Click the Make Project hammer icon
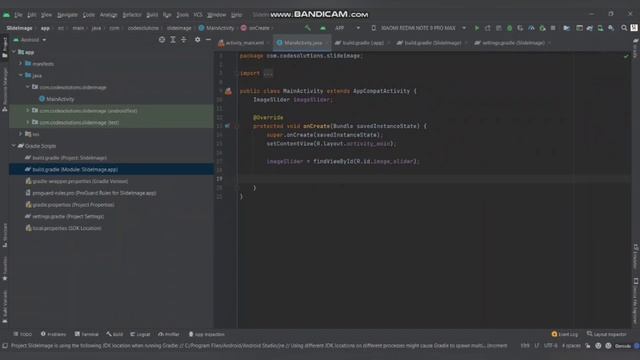This screenshot has height=360, width=640. (308, 28)
